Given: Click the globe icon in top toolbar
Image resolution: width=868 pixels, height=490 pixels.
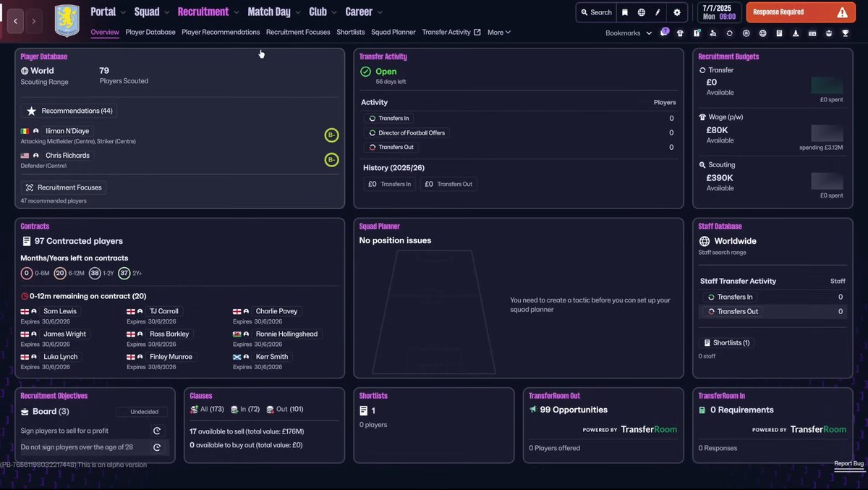Looking at the screenshot, I should pyautogui.click(x=642, y=12).
